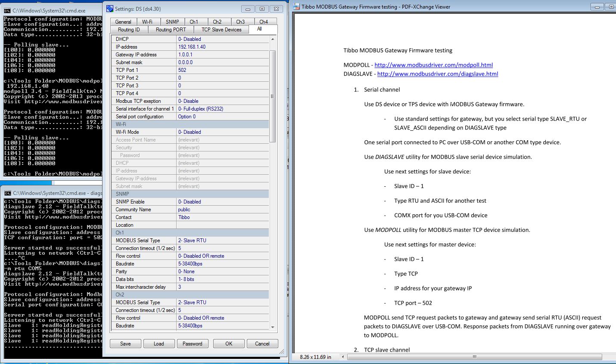Click the 'TCP port – 502' bullet in the PDF
616x364 pixels.
click(x=413, y=303)
